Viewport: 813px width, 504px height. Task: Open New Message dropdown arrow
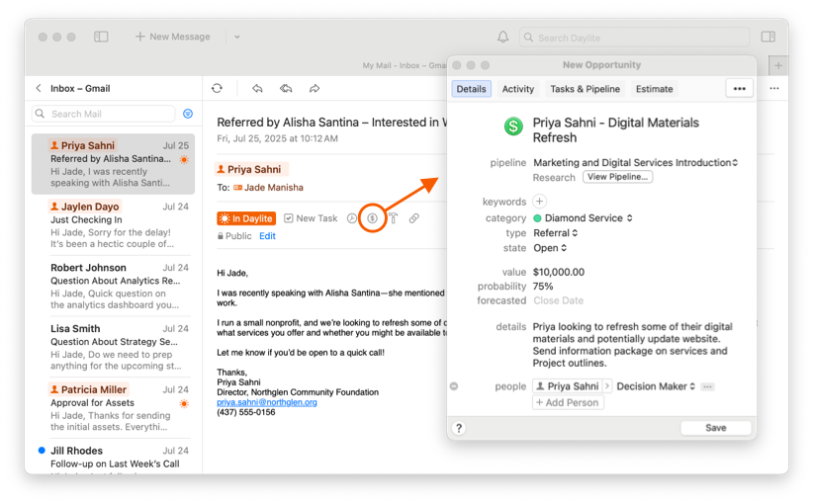[237, 37]
